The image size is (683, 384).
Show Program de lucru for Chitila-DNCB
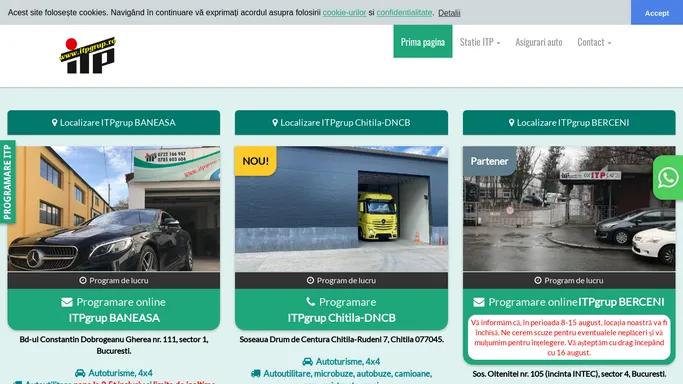[x=341, y=280]
